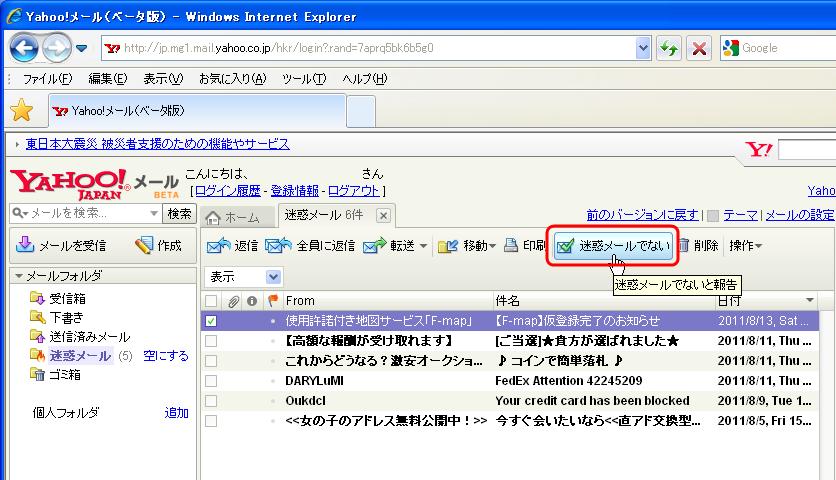This screenshot has width=836, height=480.
Task: Open the 操作 actions dropdown
Action: point(745,245)
